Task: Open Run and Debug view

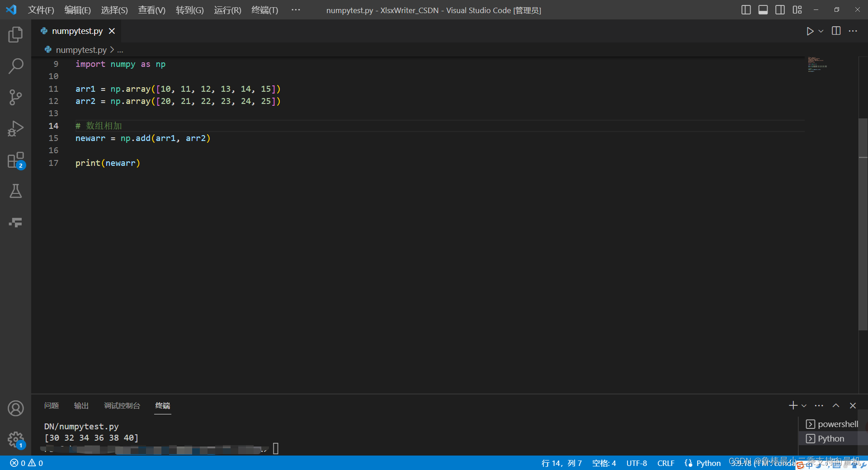Action: tap(15, 128)
